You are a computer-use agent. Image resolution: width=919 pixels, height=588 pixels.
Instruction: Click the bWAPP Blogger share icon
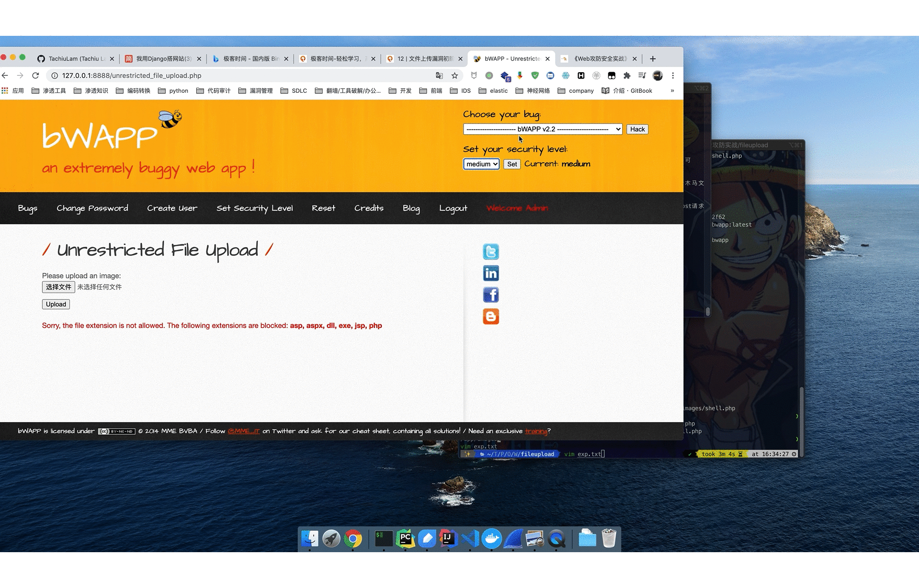(490, 316)
